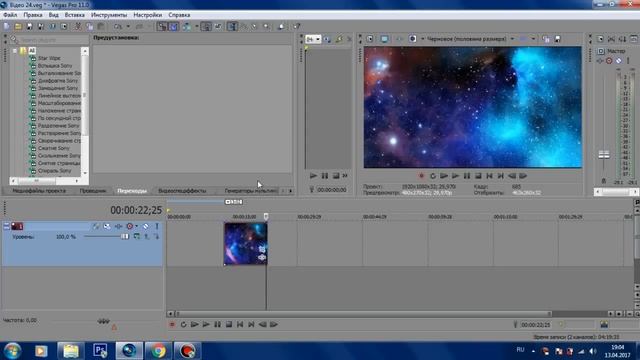Toggle solo on video track 1

click(157, 226)
